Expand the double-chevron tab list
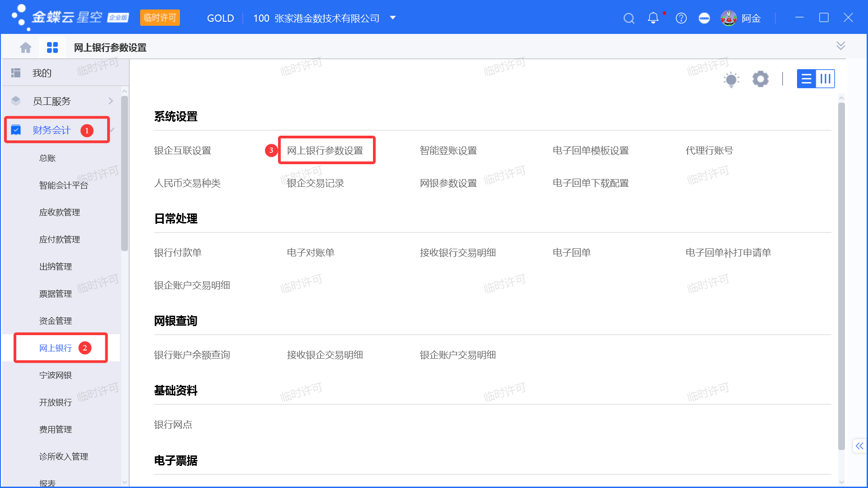 (840, 46)
